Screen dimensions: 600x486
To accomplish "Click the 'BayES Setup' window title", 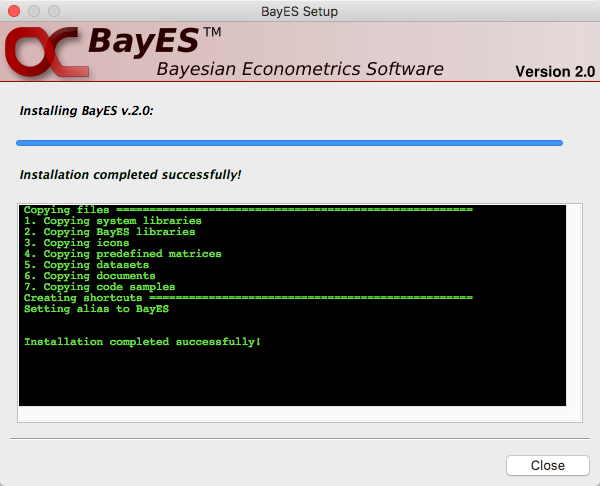I will (300, 11).
